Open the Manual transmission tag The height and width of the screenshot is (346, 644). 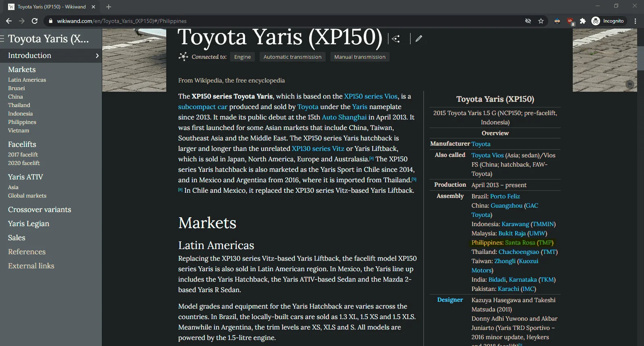(360, 57)
